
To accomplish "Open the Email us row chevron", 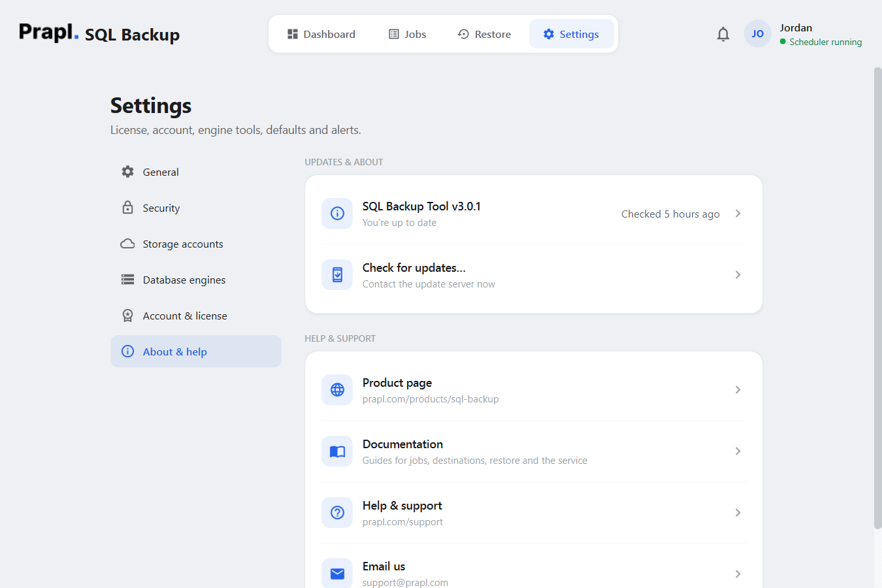I will pyautogui.click(x=738, y=574).
